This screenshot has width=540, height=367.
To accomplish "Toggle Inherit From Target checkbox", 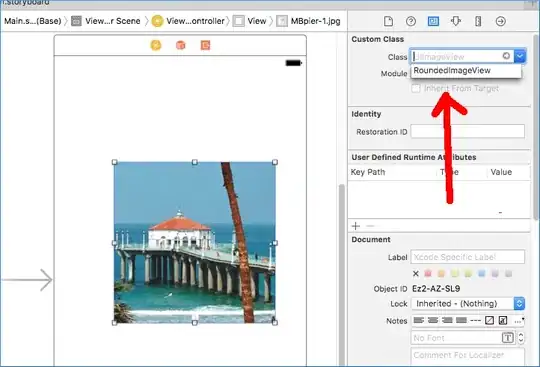I will (416, 88).
